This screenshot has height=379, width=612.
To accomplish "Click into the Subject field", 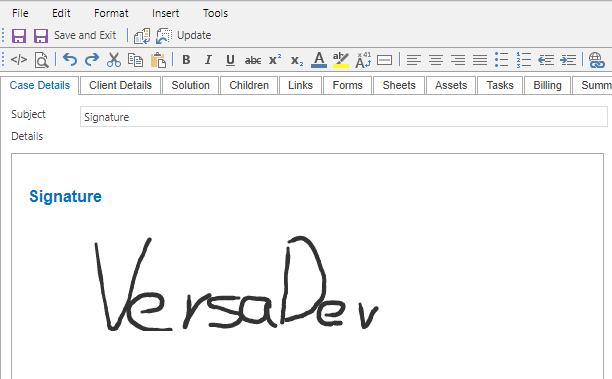I will point(343,117).
